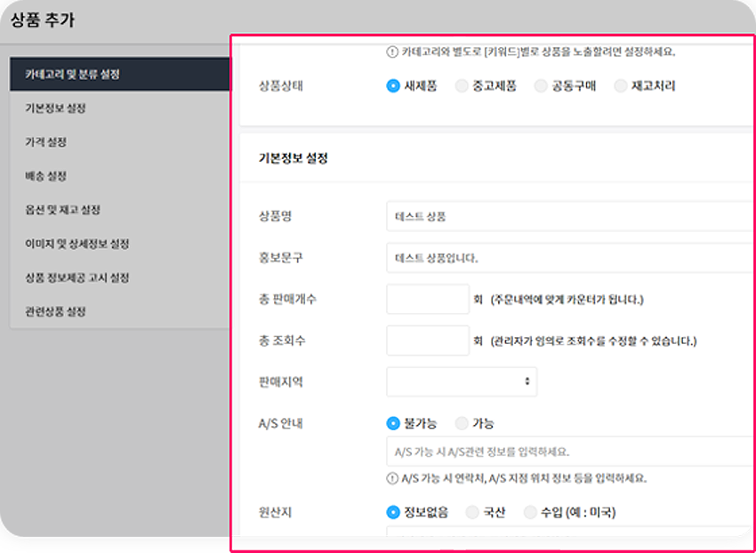Choose 중고제품 as the product status
This screenshot has width=756, height=553.
point(460,86)
